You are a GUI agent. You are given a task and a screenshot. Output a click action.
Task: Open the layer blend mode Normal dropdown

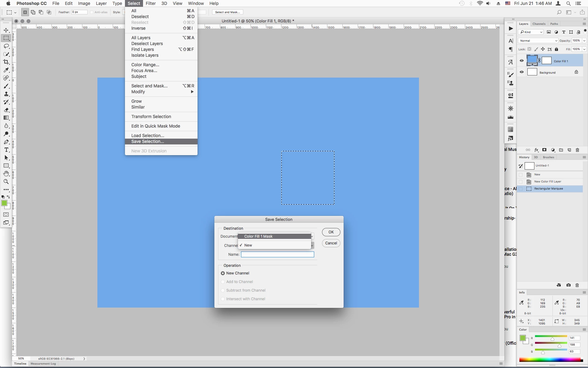[x=538, y=40]
